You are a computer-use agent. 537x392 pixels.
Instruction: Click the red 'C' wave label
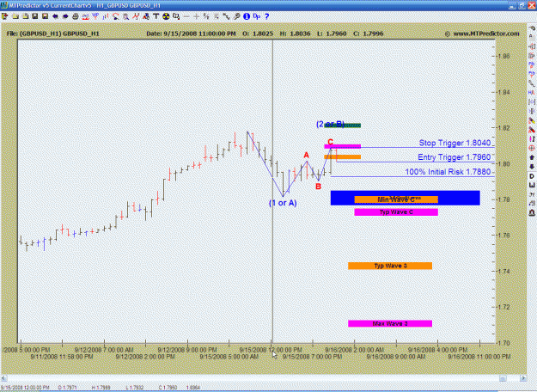[x=330, y=142]
